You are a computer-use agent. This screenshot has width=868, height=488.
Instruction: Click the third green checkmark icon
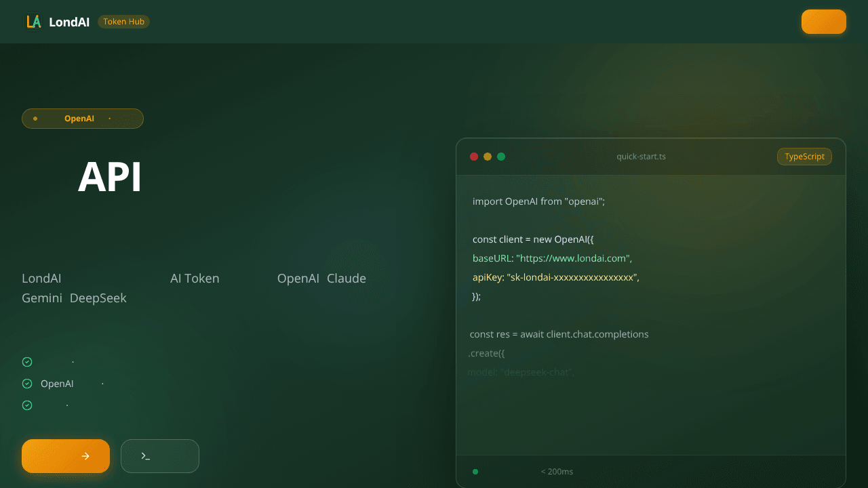point(27,405)
